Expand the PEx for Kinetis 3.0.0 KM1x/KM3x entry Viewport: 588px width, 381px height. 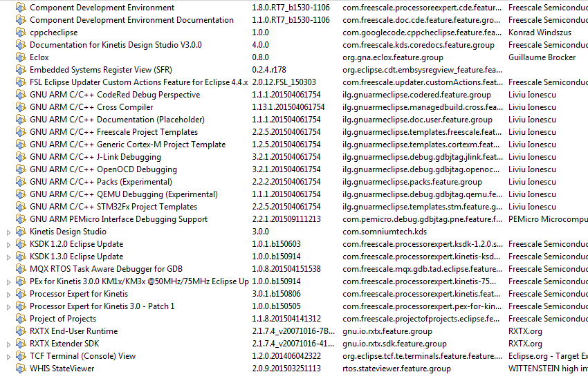[x=8, y=282]
